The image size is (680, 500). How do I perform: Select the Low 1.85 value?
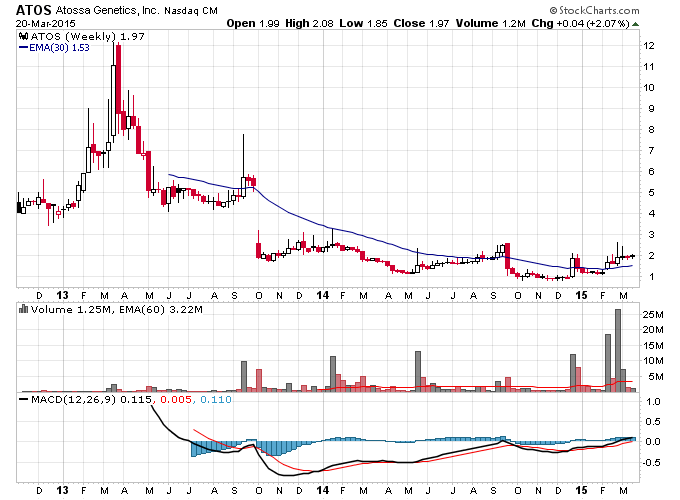click(363, 23)
